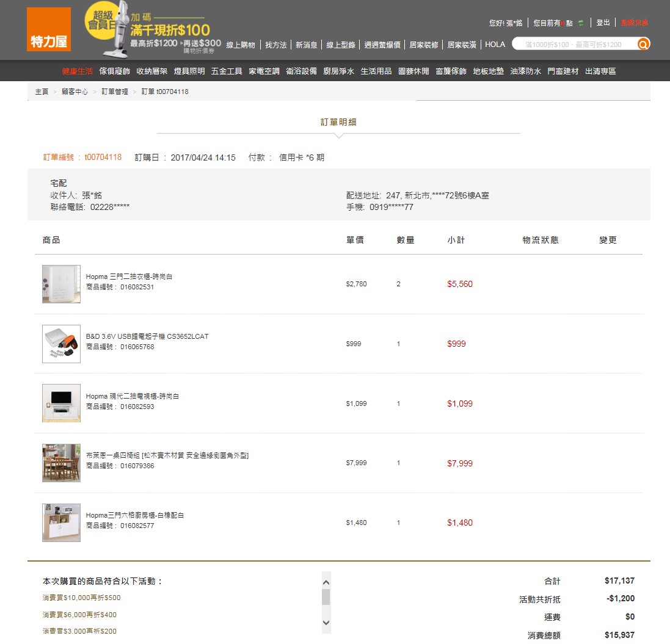Open the Hopma 三門二抽衣櫃 product thumbnail

pos(61,284)
